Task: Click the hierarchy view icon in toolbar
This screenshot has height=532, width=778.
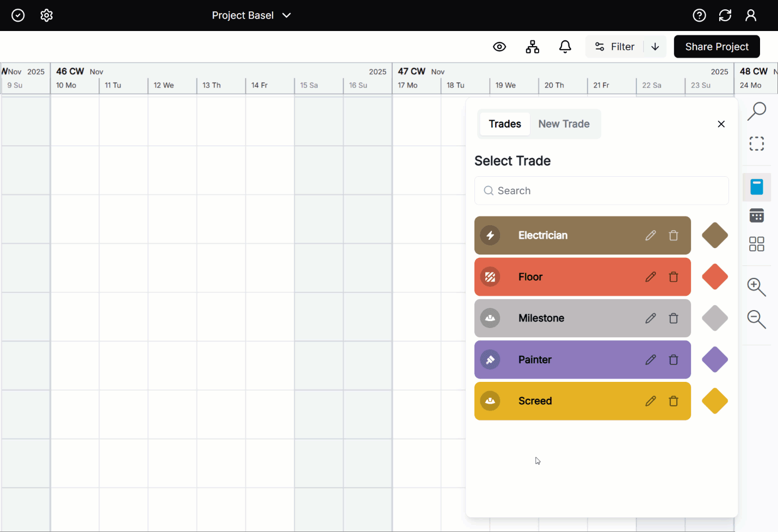Action: pyautogui.click(x=533, y=47)
